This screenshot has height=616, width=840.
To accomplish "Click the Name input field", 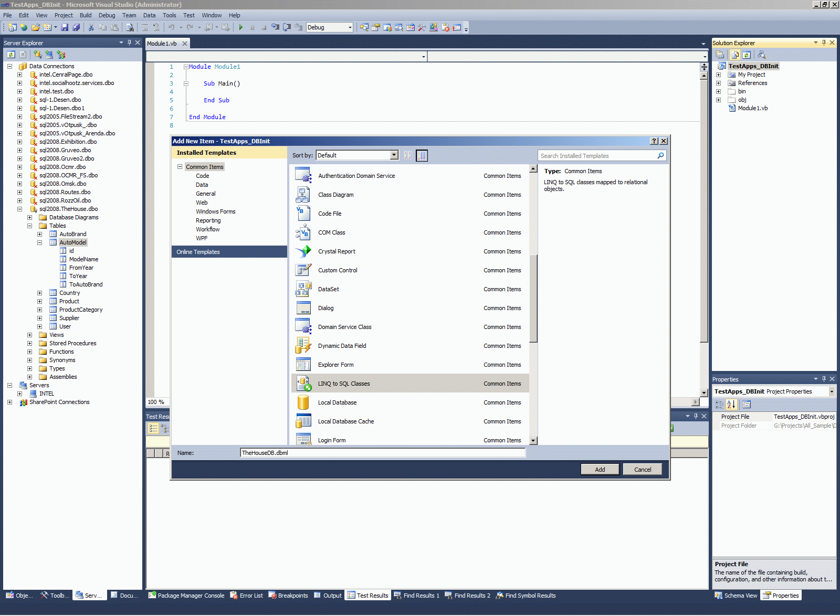I will pos(383,453).
